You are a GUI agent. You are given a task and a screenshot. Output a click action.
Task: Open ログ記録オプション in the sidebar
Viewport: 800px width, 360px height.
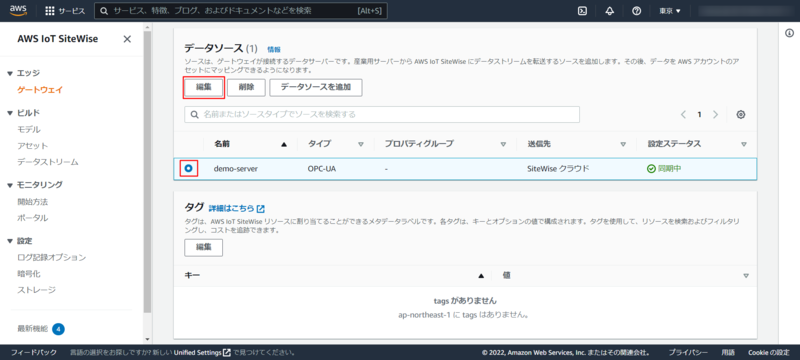tap(52, 258)
